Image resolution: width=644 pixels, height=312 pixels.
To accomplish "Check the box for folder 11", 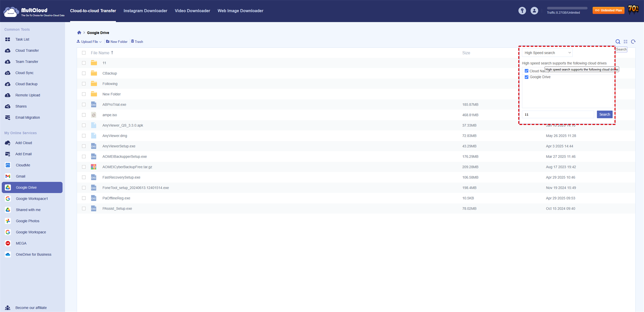I will point(84,63).
